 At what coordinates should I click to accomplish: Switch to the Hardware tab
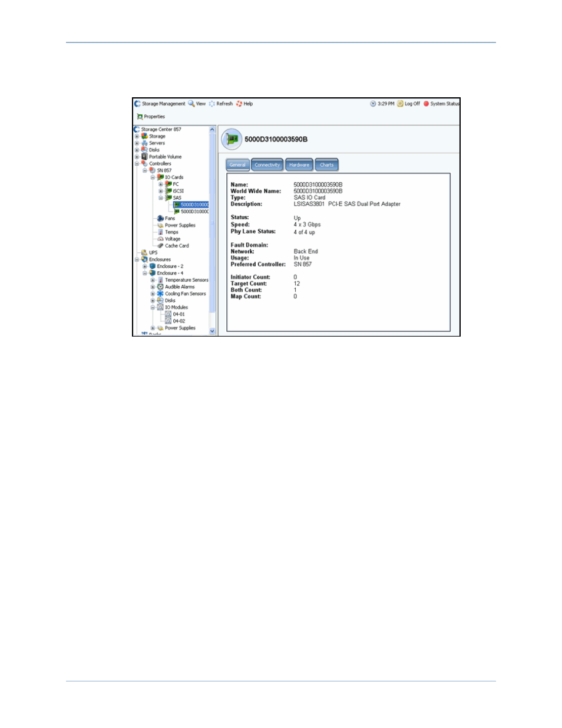click(x=299, y=165)
